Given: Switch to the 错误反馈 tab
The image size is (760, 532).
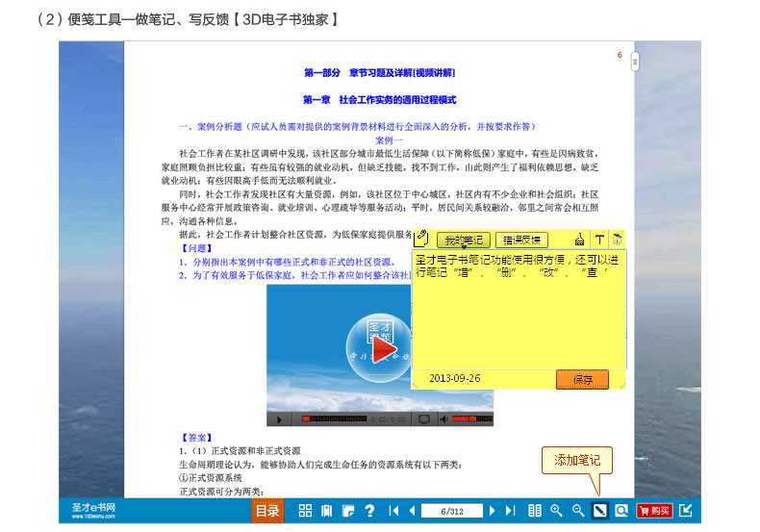Looking at the screenshot, I should [x=521, y=240].
